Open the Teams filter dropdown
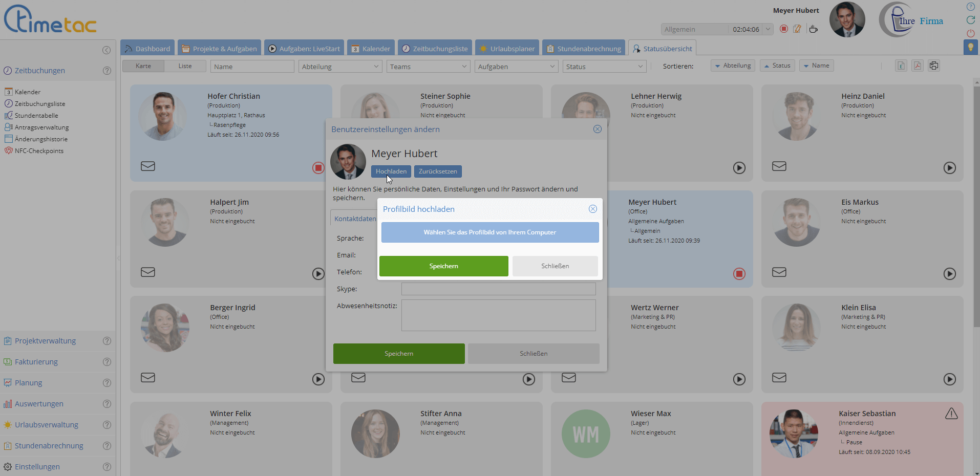Screen dimensions: 980x476 (x=428, y=67)
